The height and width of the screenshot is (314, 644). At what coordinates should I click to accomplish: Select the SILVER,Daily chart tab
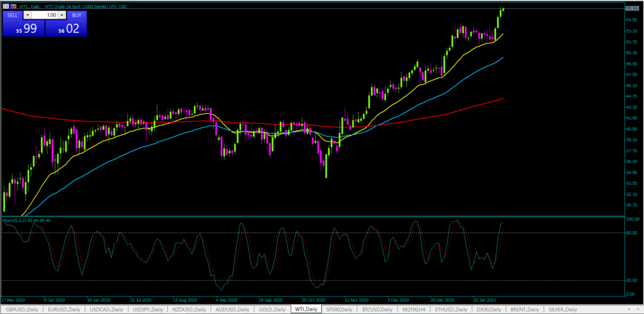(564, 310)
